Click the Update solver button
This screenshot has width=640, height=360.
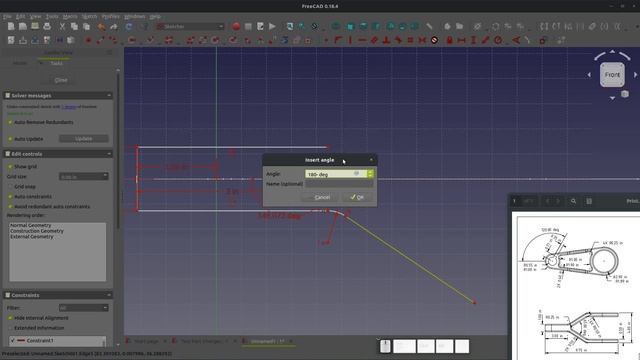84,139
